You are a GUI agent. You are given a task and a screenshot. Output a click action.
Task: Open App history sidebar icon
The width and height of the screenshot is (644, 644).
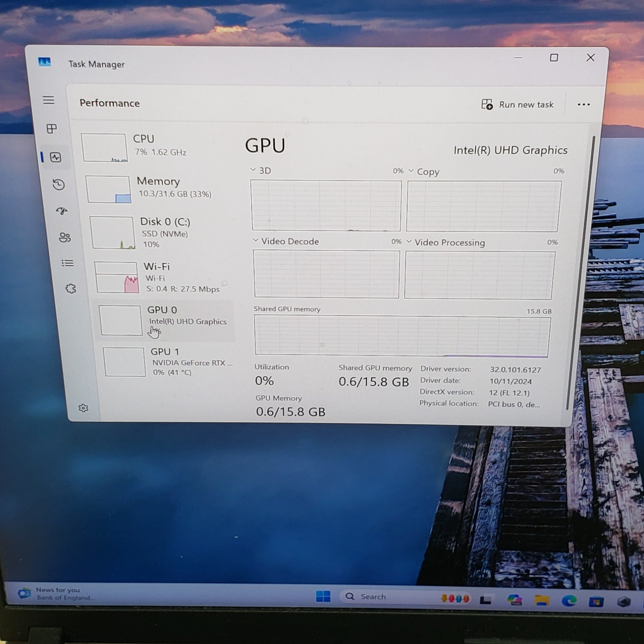[59, 185]
